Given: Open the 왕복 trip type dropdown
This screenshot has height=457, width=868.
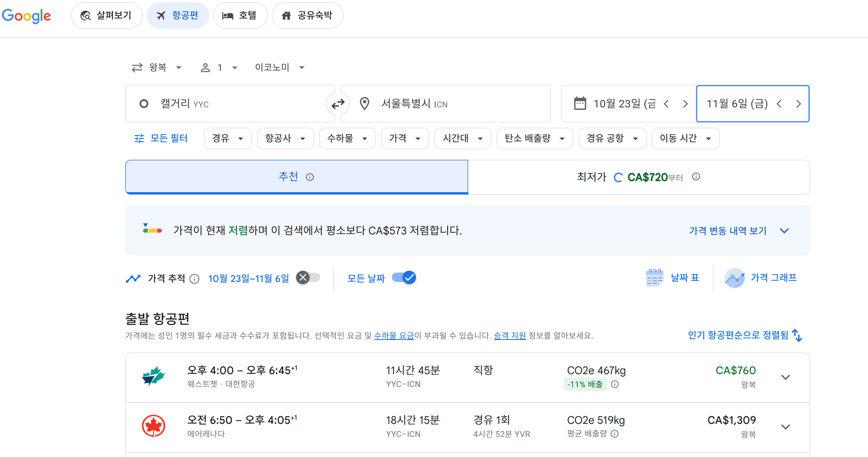Looking at the screenshot, I should click(156, 68).
